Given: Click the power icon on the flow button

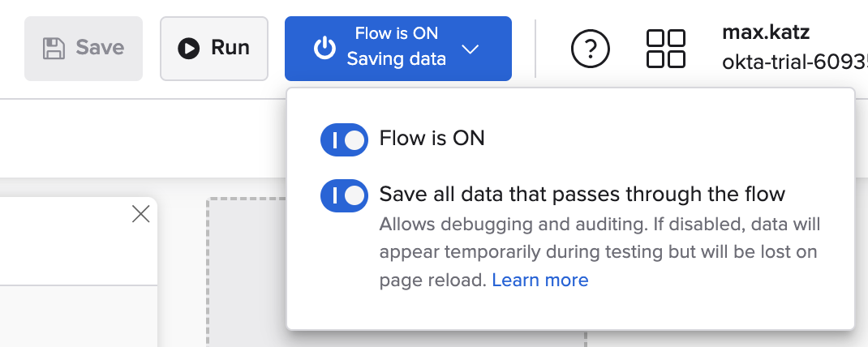Looking at the screenshot, I should tap(324, 49).
